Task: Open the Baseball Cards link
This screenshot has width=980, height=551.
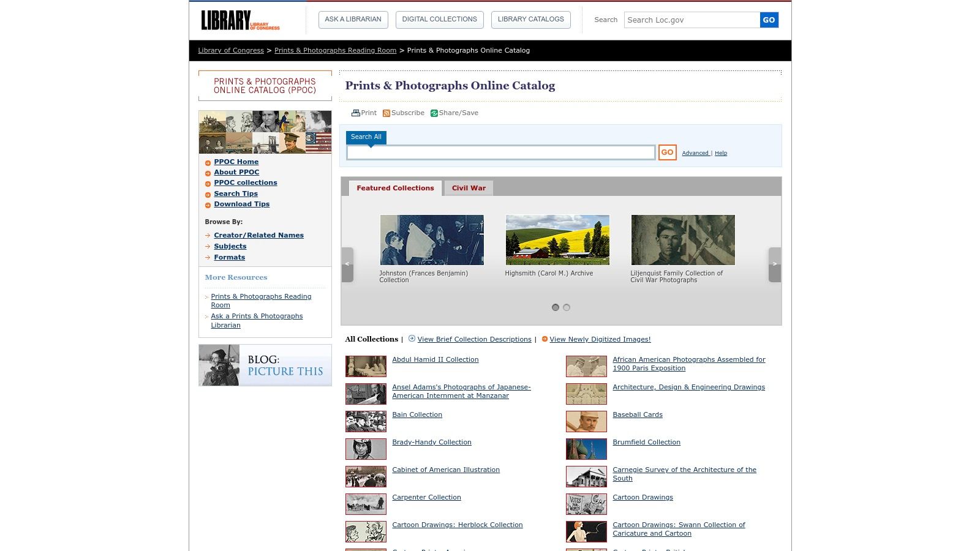Action: click(x=638, y=414)
